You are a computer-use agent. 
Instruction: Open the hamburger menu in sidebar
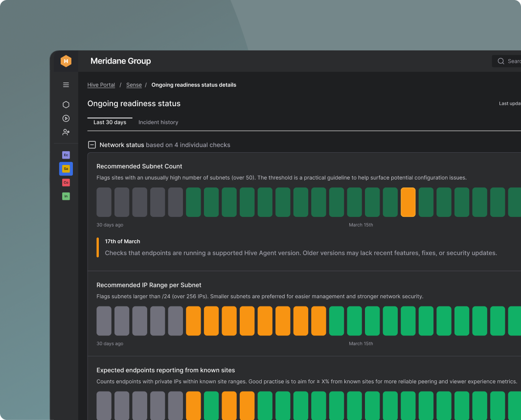[x=66, y=85]
